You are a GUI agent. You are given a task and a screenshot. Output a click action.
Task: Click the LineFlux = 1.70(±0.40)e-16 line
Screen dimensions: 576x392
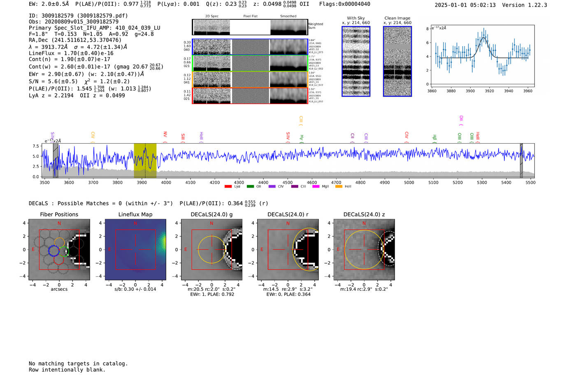coord(71,53)
